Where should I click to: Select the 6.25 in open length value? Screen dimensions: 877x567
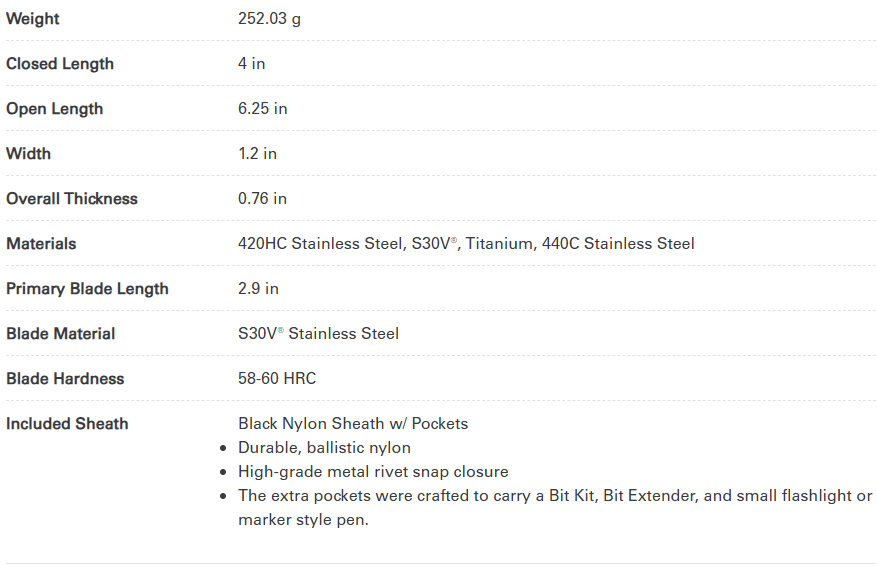262,109
